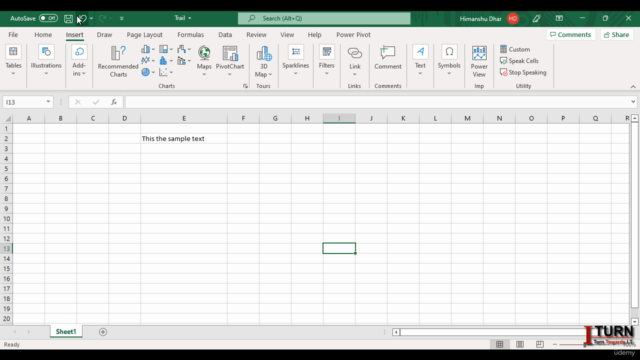Open the Data tab
640x360 pixels.
pos(225,35)
